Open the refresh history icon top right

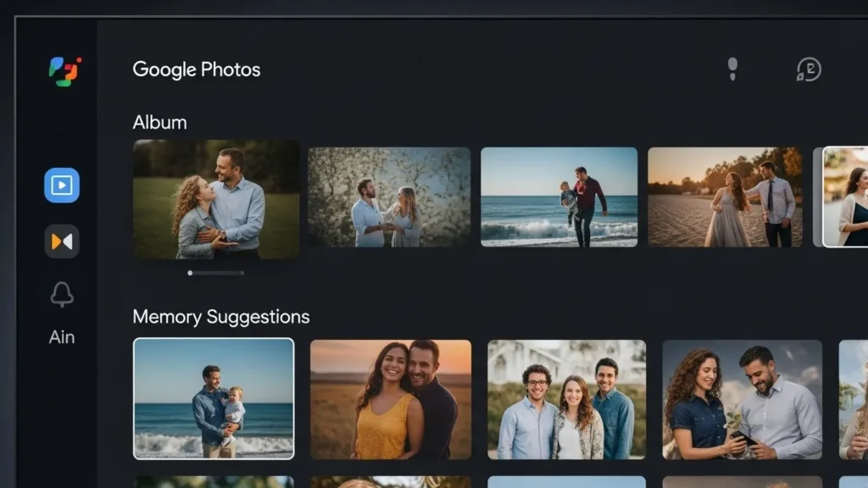809,70
